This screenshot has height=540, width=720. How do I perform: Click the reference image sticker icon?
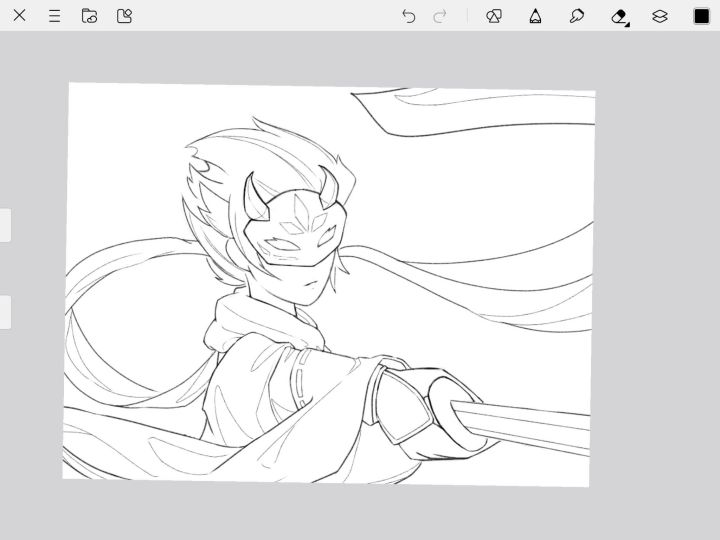[x=124, y=16]
